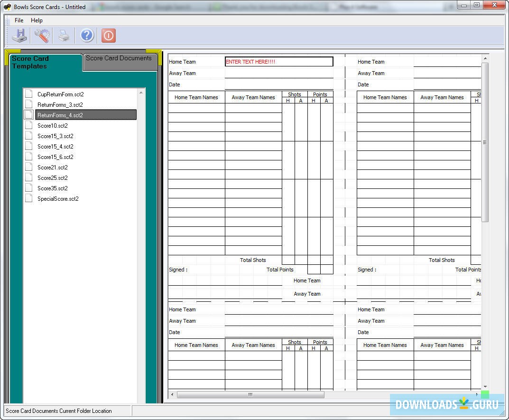Click the vertical scrollbar down arrow of score card
The width and height of the screenshot is (509, 420).
pos(485,387)
